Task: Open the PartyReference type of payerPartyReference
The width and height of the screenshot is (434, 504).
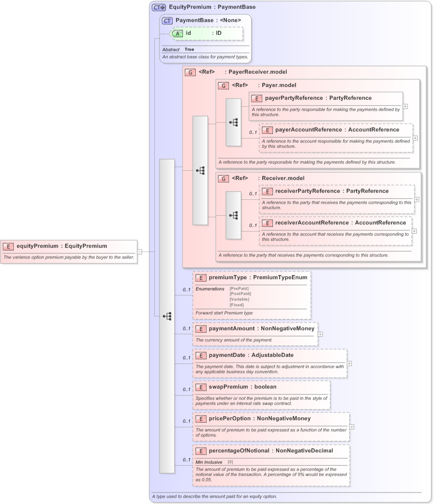Action: point(350,98)
